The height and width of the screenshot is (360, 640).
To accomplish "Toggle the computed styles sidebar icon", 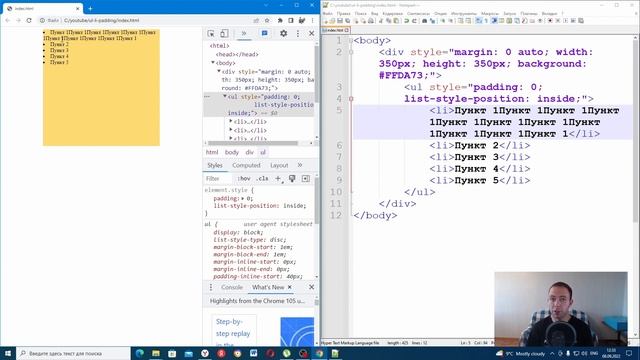I will (306, 179).
